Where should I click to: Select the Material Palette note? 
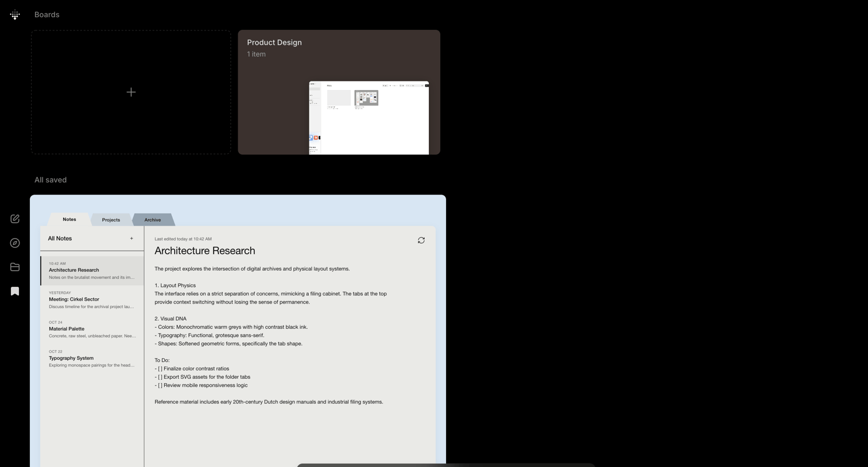pyautogui.click(x=92, y=329)
